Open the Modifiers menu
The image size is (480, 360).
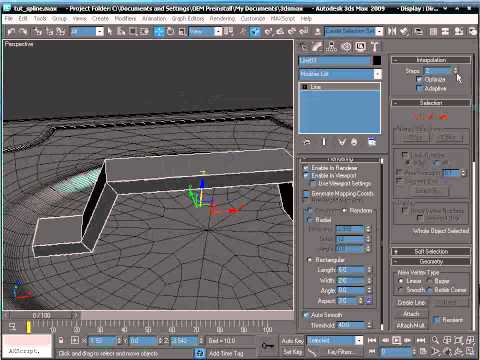tap(125, 19)
